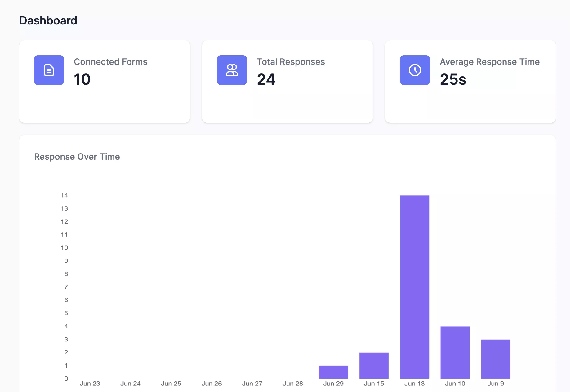
Task: Select the Jun 27 date label
Action: pos(252,383)
